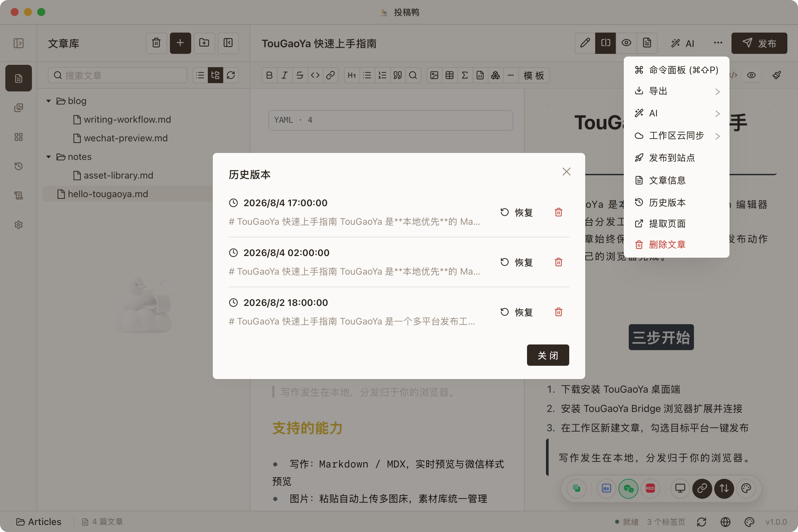Restore the 2026/8/2 18:00:00 version
This screenshot has width=798, height=532.
517,312
